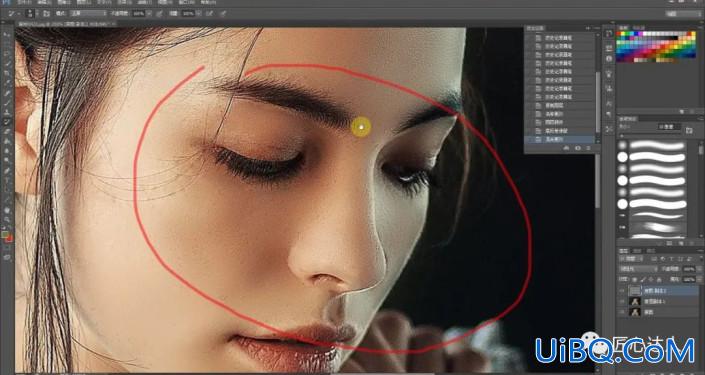
Task: Select the Eraser tool
Action: tap(8, 131)
